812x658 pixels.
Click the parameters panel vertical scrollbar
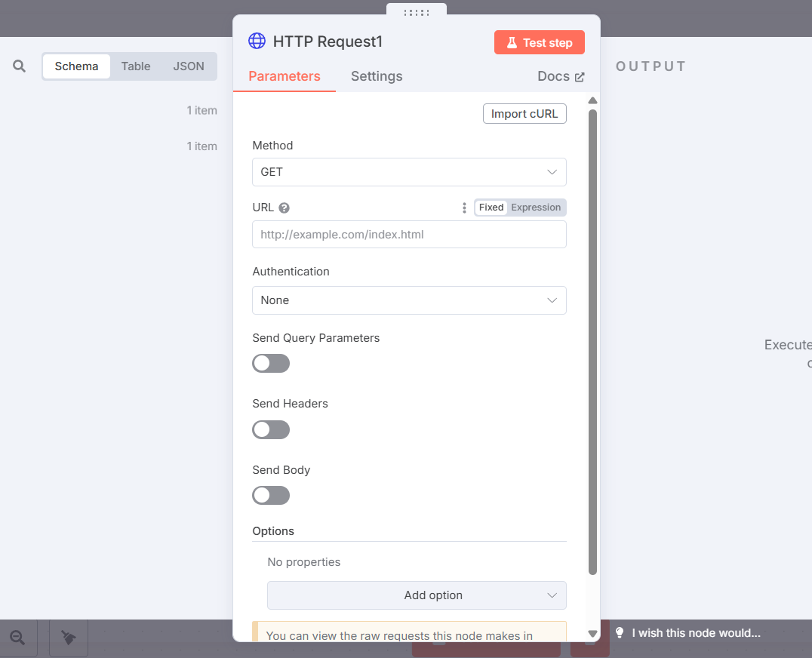[593, 342]
